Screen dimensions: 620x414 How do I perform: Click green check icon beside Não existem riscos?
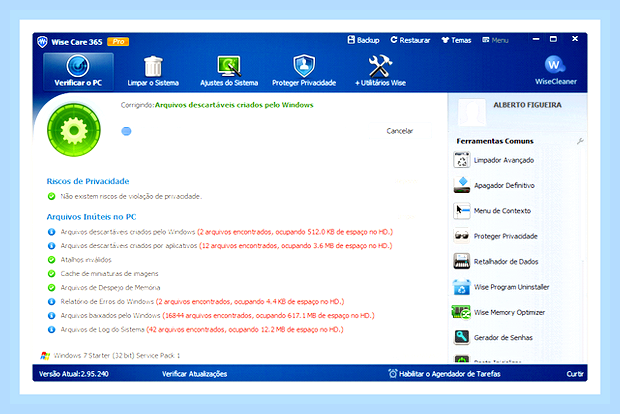(x=51, y=196)
